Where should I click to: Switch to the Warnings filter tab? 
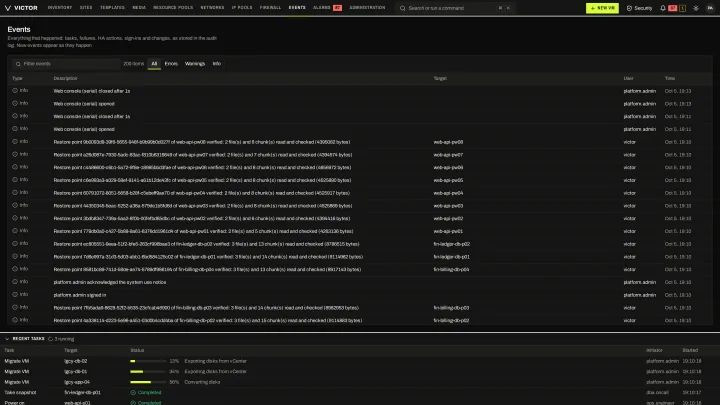pyautogui.click(x=195, y=64)
